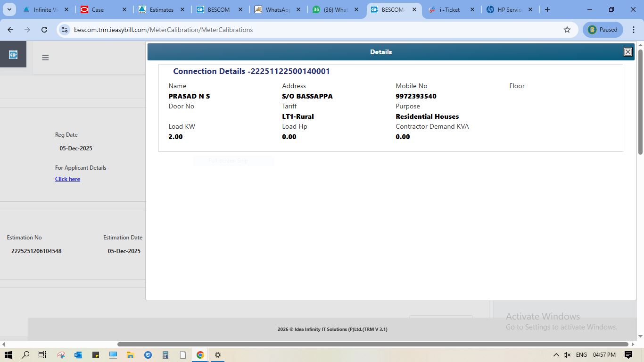This screenshot has width=644, height=362.
Task: Close the Infinite Vi tab
Action: (x=66, y=9)
